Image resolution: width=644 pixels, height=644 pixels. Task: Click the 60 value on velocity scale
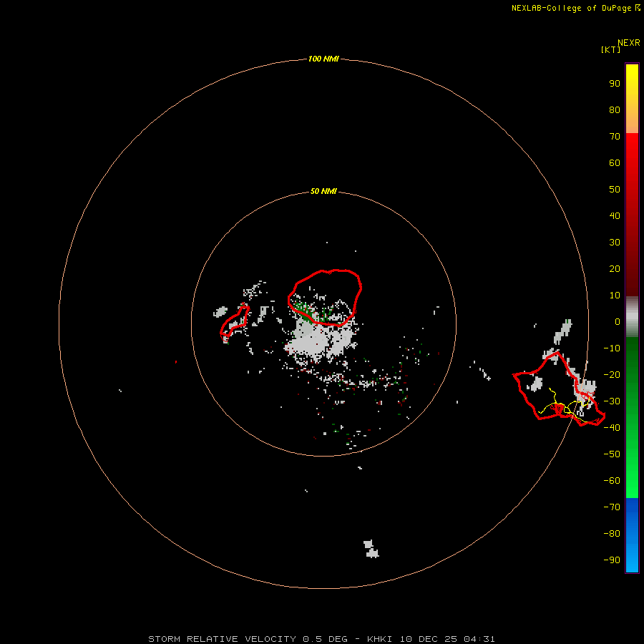pyautogui.click(x=615, y=163)
